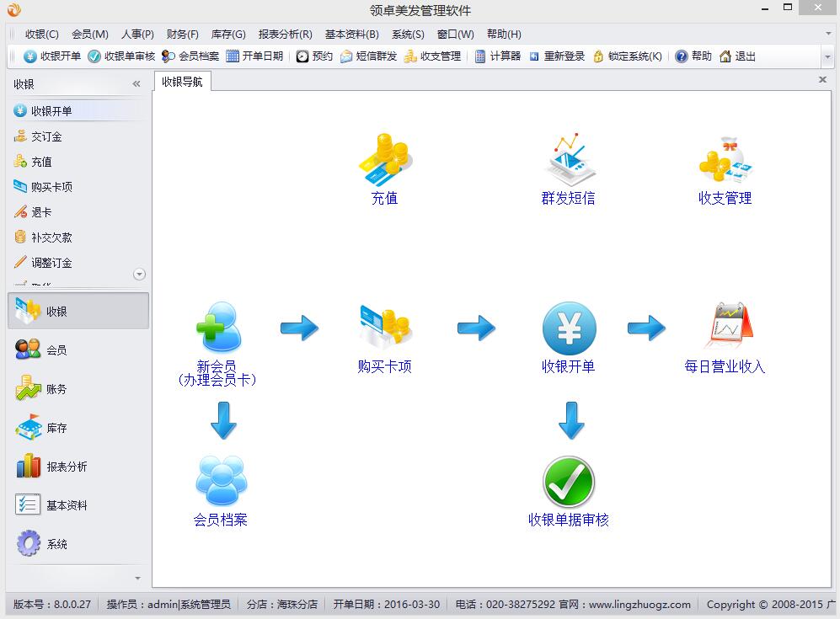The image size is (840, 619).
Task: Open the toolbar overflow dropdown arrow
Action: (x=827, y=56)
